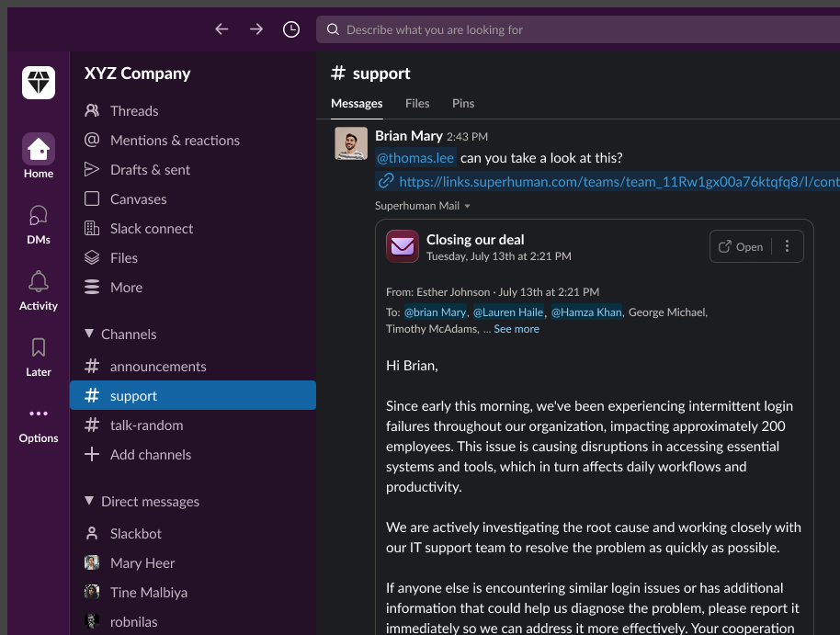Open the email card's vertical dots menu

pos(787,246)
